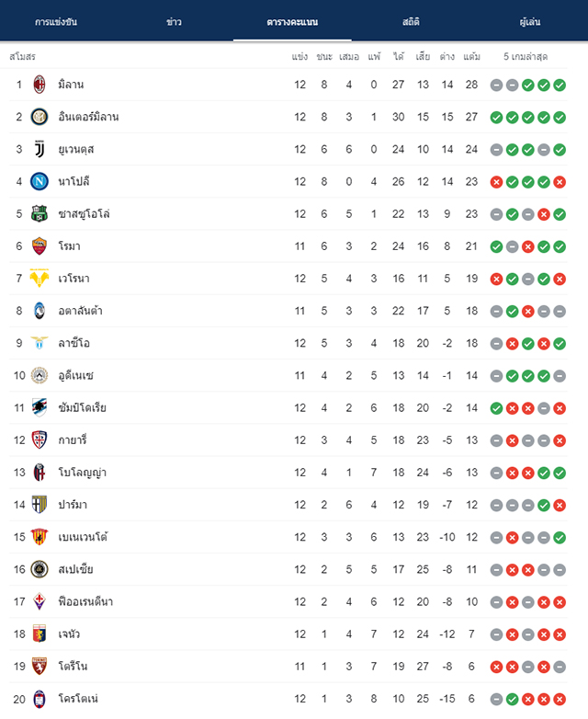Click the Juventus logo icon
588x719 pixels.
pos(40,150)
